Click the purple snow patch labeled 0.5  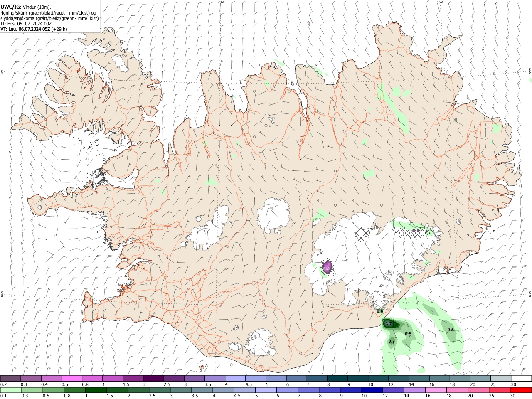coord(327,267)
